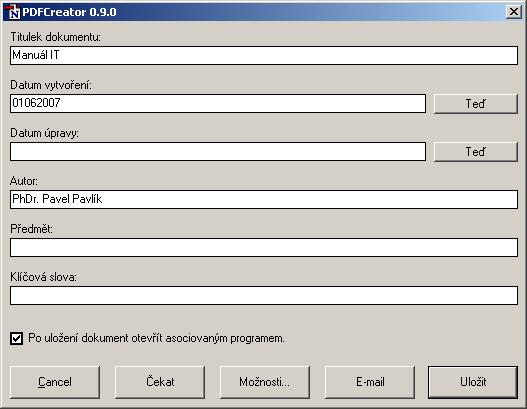Click the 'Titulek dokumentu:' label

click(x=55, y=37)
